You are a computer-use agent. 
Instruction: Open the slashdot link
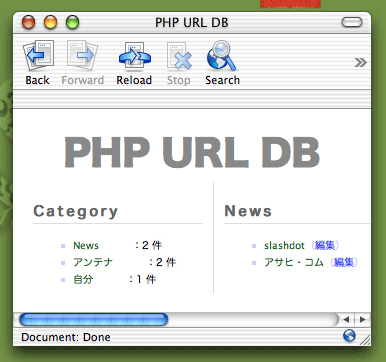(284, 246)
